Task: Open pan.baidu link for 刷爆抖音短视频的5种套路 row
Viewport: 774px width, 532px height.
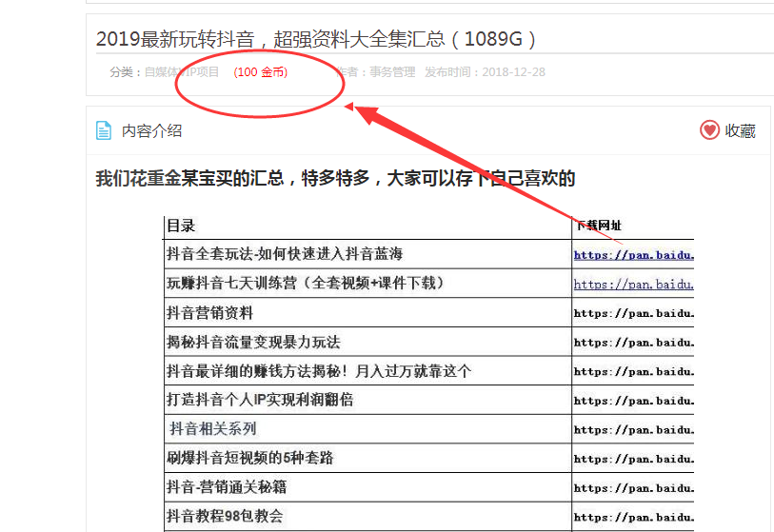Action: pyautogui.click(x=634, y=459)
